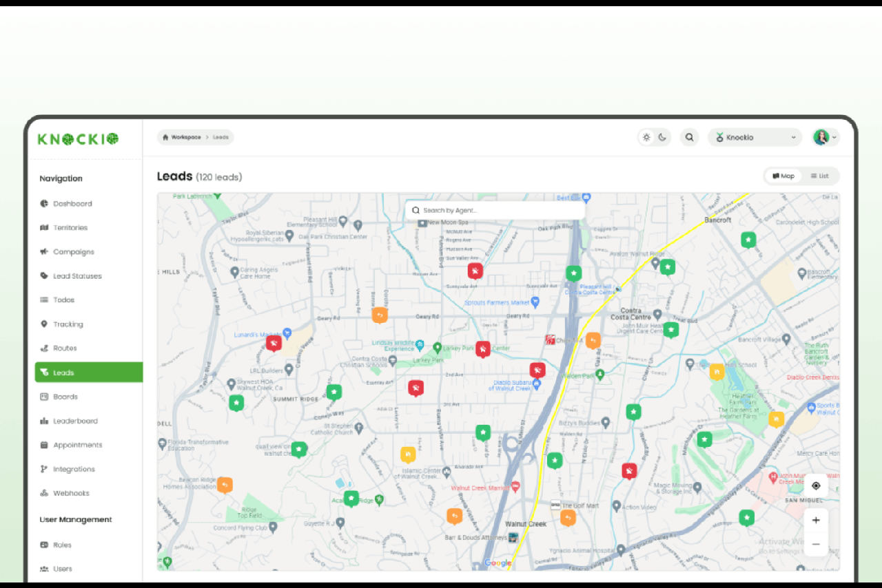Screen dimensions: 882x588
Task: Click the Appointments calendar icon
Action: [x=44, y=445]
